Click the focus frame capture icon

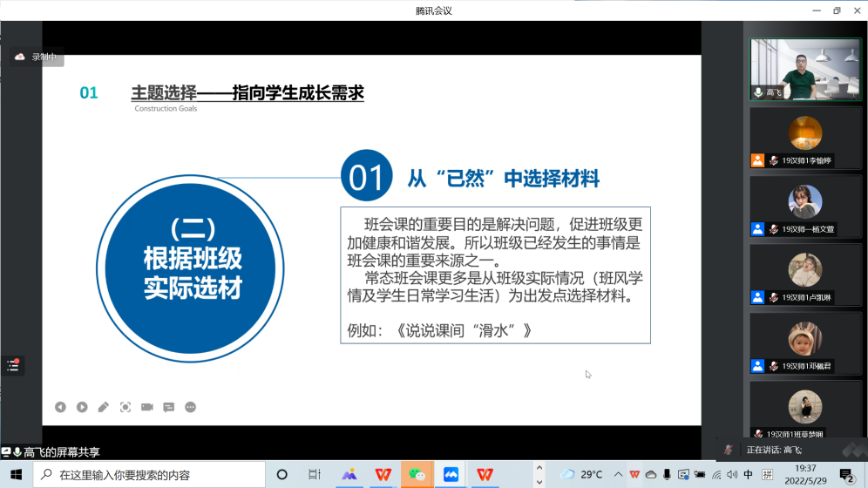coord(125,407)
